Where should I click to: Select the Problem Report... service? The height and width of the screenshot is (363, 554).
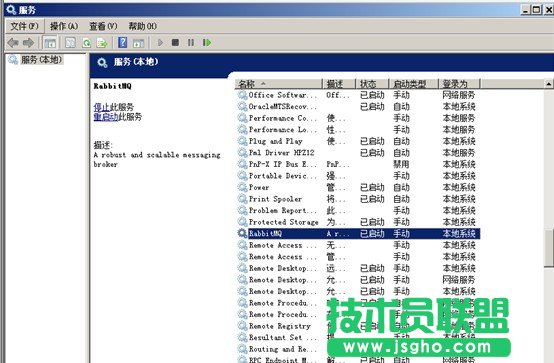pos(357,210)
